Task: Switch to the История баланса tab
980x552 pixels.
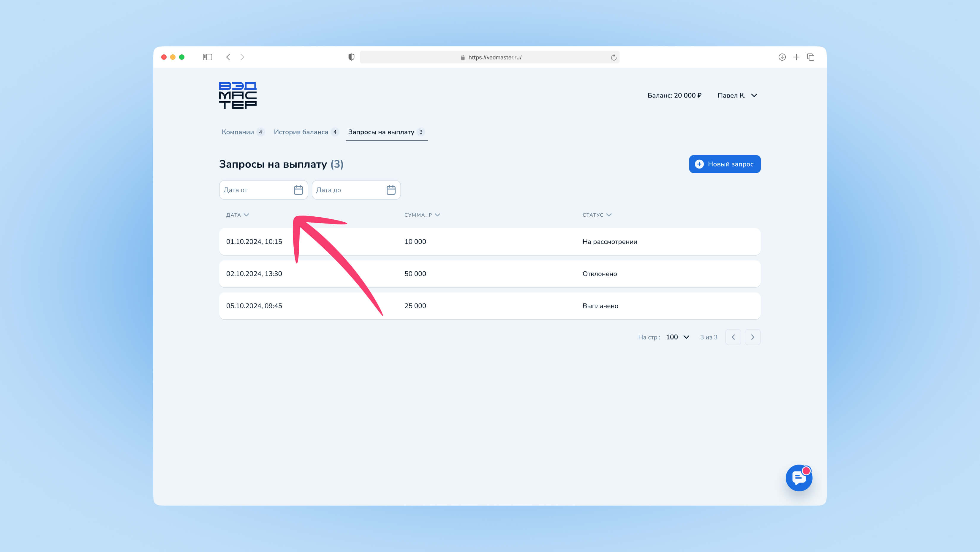Action: pos(301,132)
